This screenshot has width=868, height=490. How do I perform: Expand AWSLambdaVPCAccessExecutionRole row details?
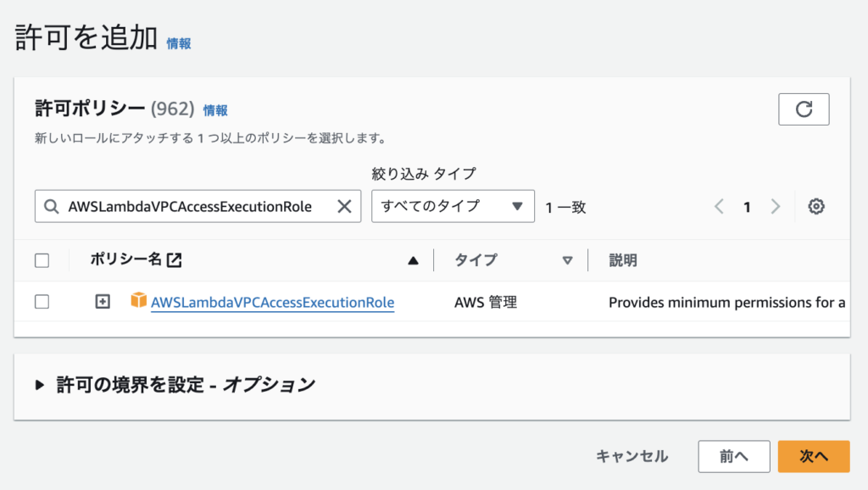pos(103,302)
